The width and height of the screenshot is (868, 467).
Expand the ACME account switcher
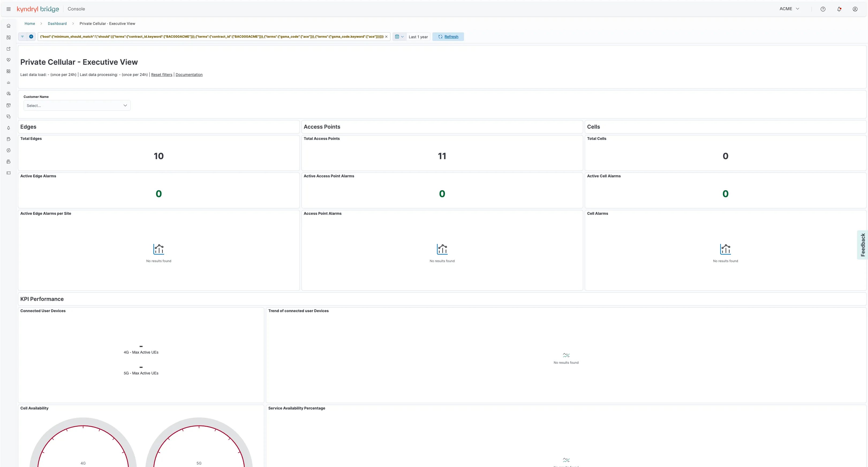tap(789, 9)
